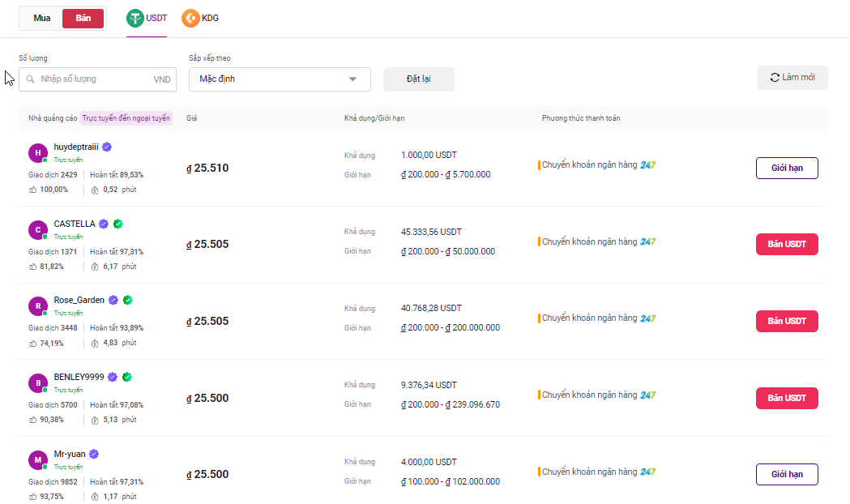Click the 'Làm mới' refresh button
Screen dimensions: 850x504
click(792, 78)
